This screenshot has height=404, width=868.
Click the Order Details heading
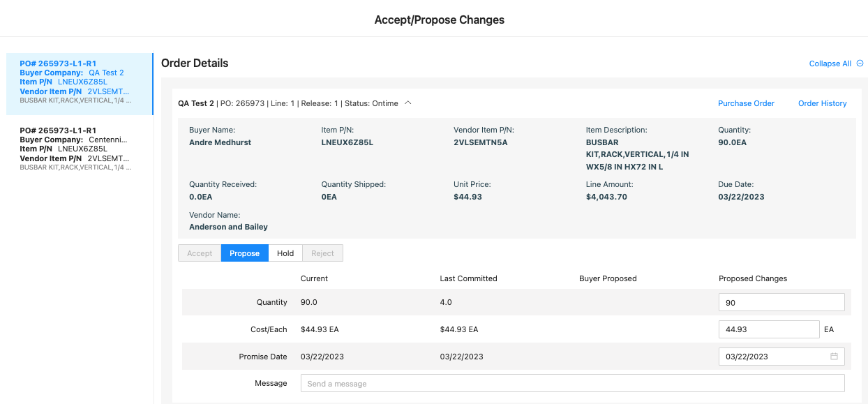click(x=195, y=63)
